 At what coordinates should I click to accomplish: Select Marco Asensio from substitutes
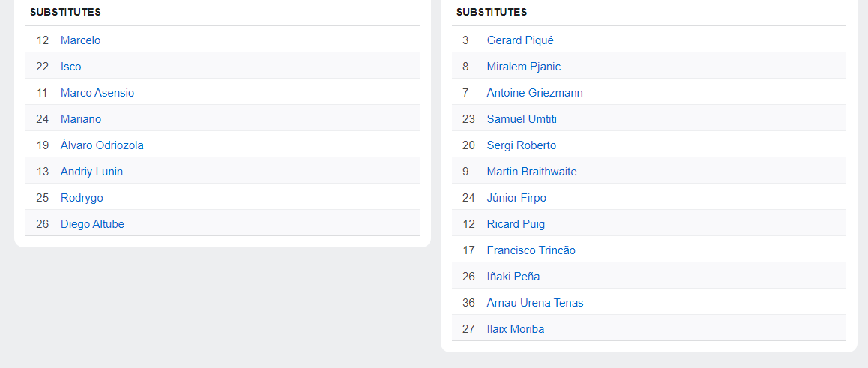97,93
